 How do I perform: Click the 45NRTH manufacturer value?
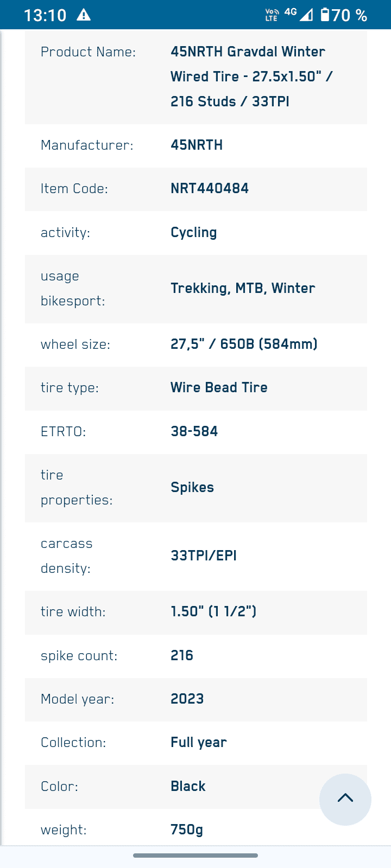click(197, 145)
